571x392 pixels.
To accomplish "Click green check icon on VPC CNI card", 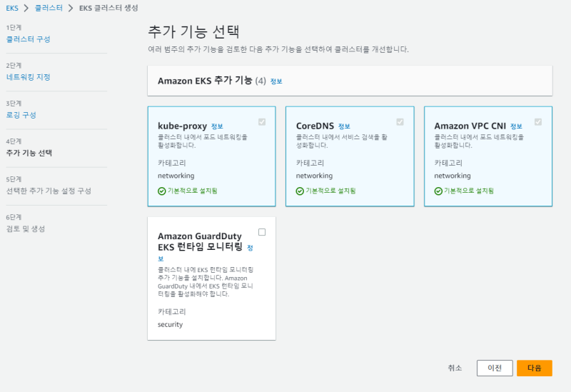I will click(x=438, y=191).
